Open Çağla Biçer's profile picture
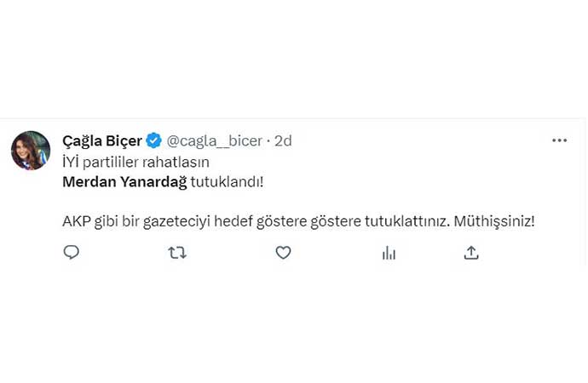This screenshot has height=383, width=588. click(x=31, y=151)
